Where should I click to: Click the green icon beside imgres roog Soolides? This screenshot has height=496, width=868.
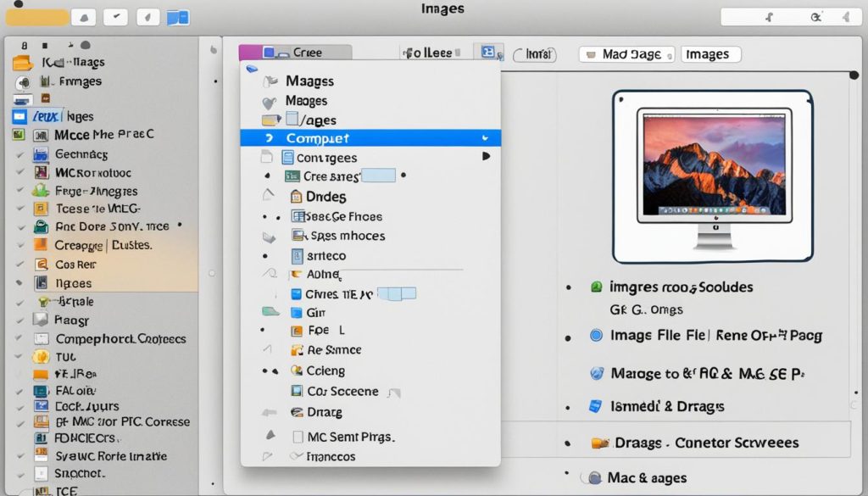coord(596,287)
